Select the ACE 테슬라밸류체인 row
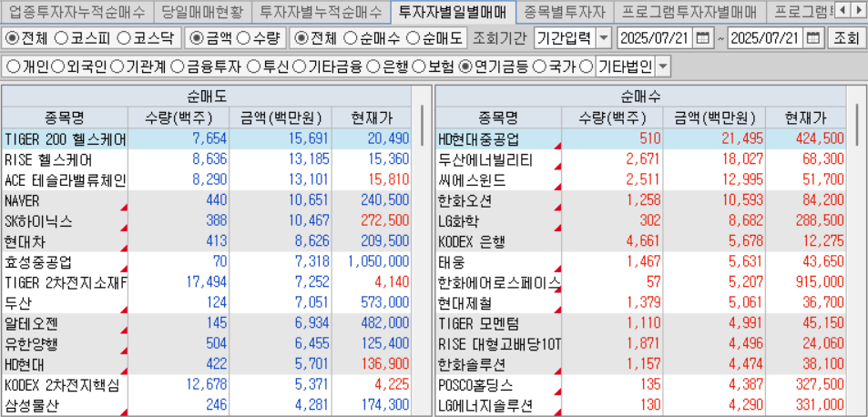This screenshot has height=417, width=868. (206, 180)
